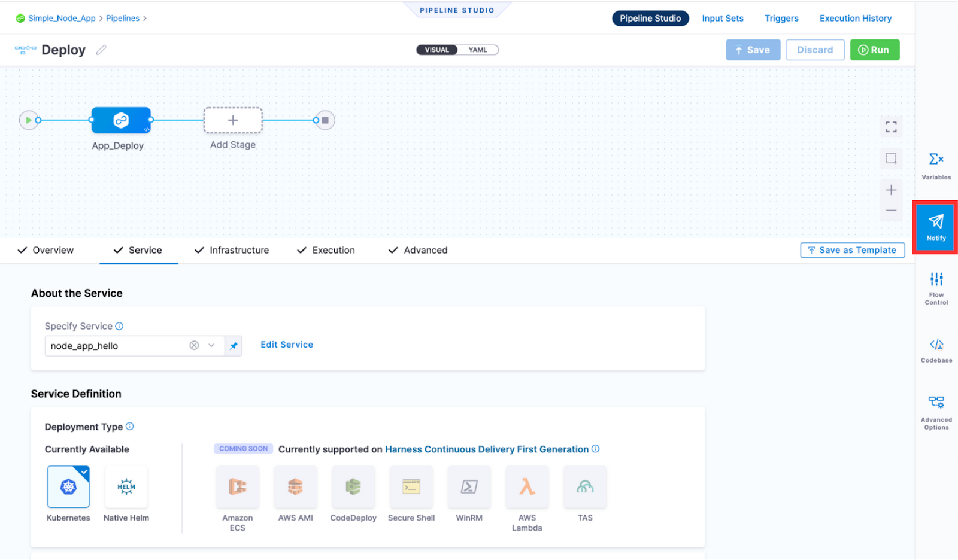This screenshot has height=560, width=958.
Task: Open info tooltip for Specify Service
Action: 119,326
